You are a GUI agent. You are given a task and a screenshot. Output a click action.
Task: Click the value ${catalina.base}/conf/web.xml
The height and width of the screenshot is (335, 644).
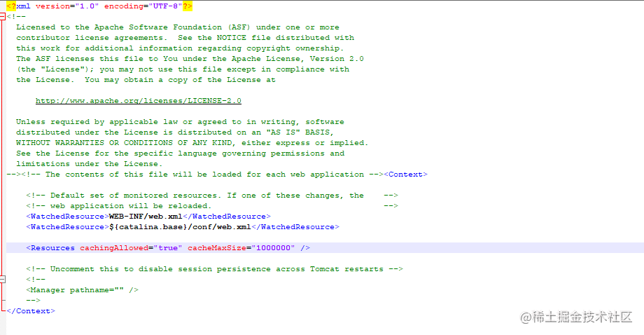(x=180, y=227)
